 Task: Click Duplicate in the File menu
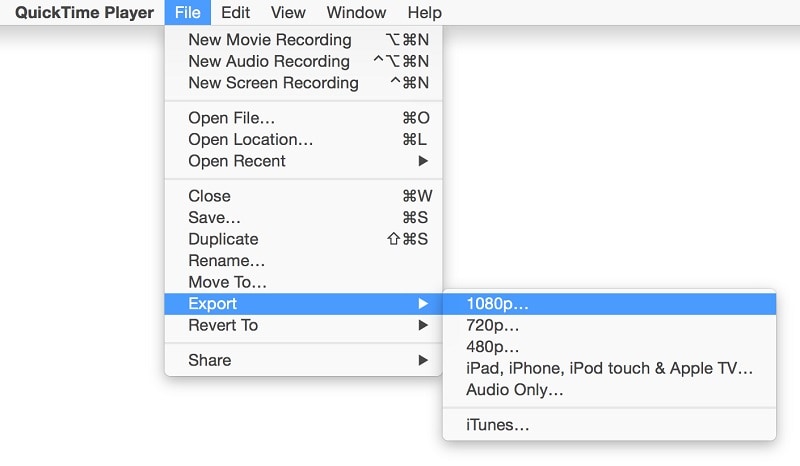223,239
